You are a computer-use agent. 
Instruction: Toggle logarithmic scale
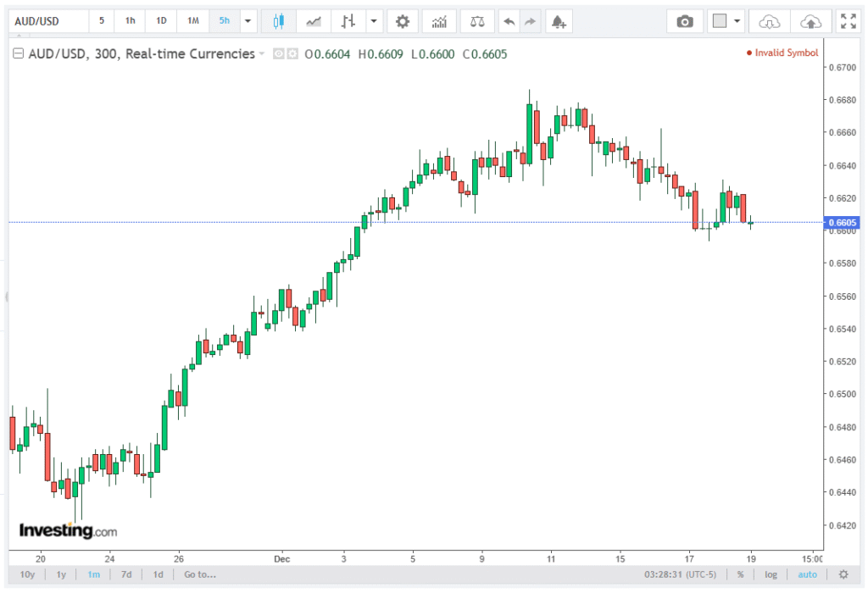pyautogui.click(x=770, y=574)
